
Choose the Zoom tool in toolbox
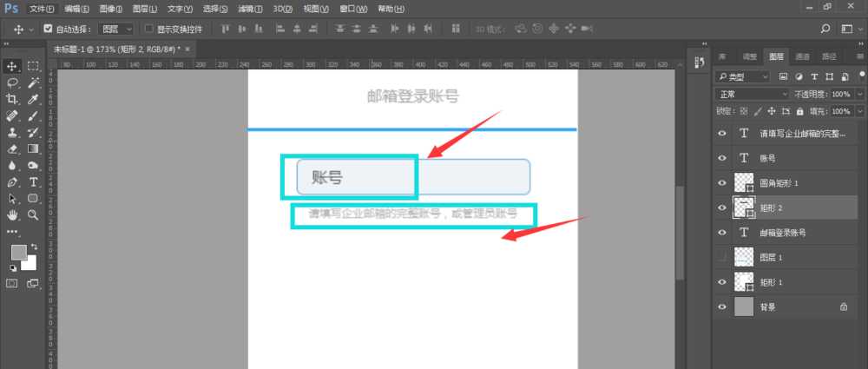point(34,214)
